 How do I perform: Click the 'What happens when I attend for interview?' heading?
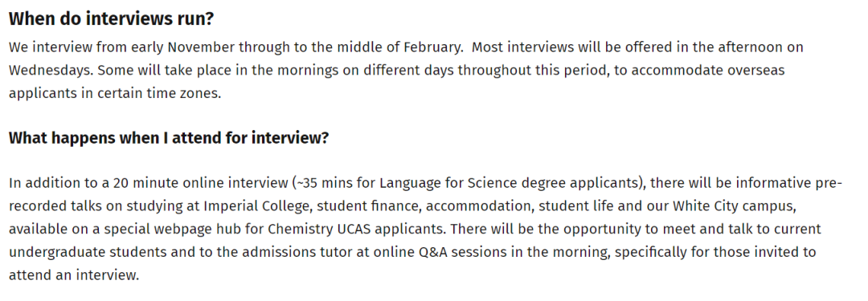tap(169, 138)
